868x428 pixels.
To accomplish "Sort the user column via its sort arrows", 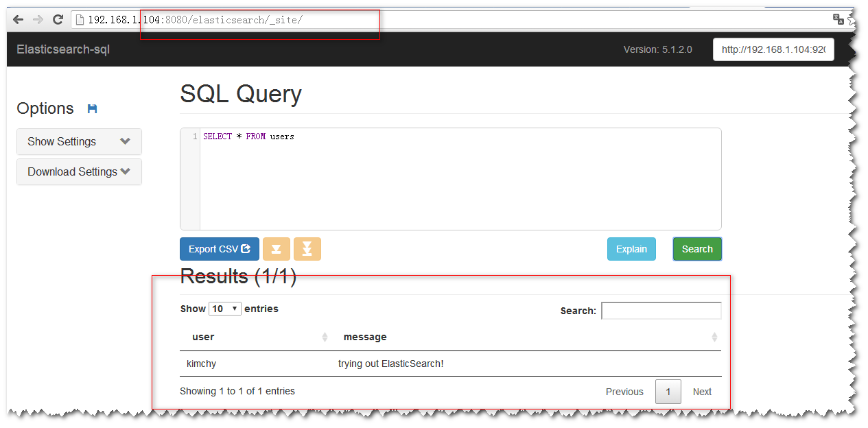I will pos(325,337).
